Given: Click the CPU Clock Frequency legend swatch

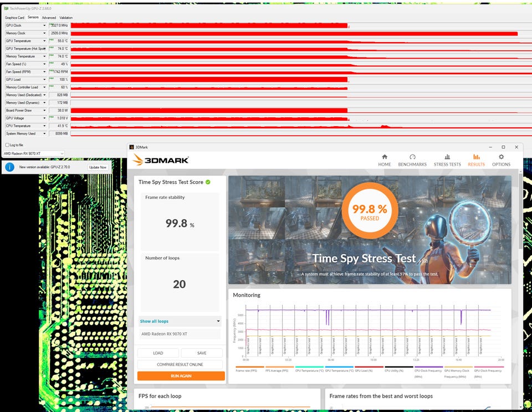Looking at the screenshot, I should click(429, 367).
